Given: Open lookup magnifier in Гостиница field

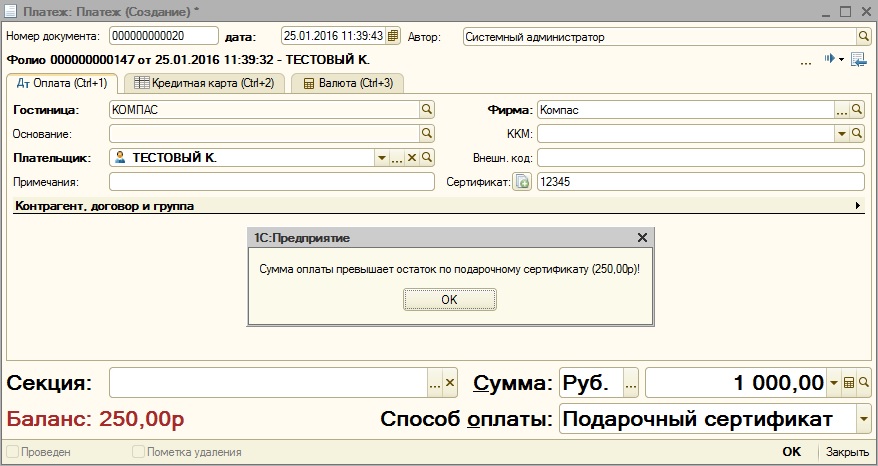Looking at the screenshot, I should coord(427,110).
